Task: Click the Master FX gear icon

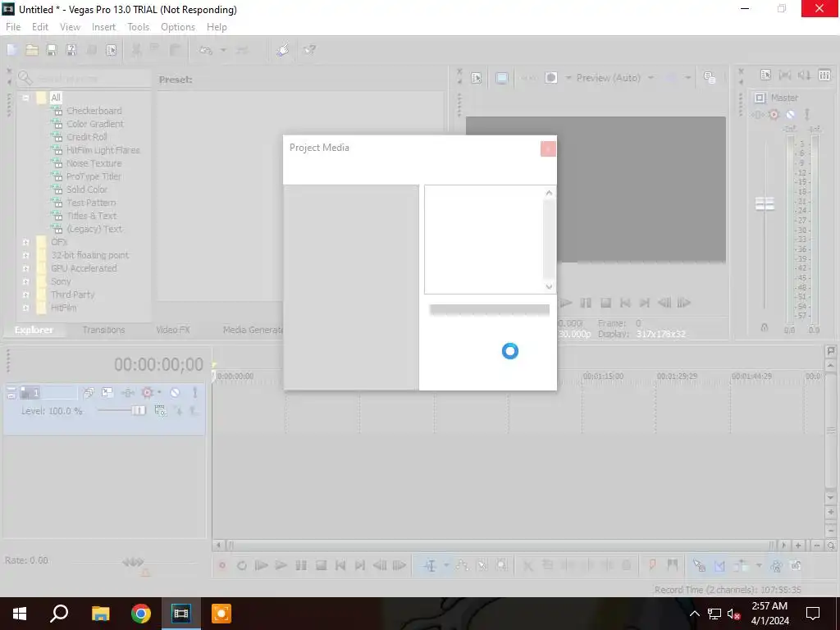Action: 774,114
